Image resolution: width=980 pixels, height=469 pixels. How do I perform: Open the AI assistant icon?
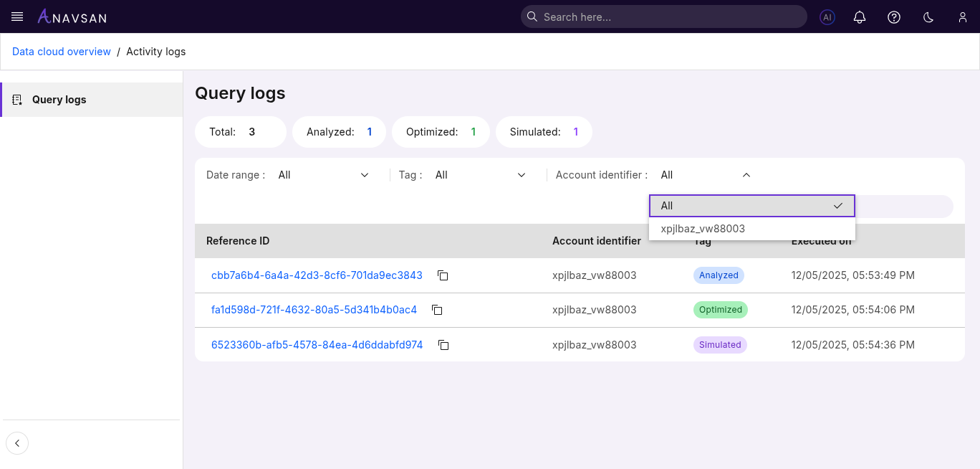(827, 16)
